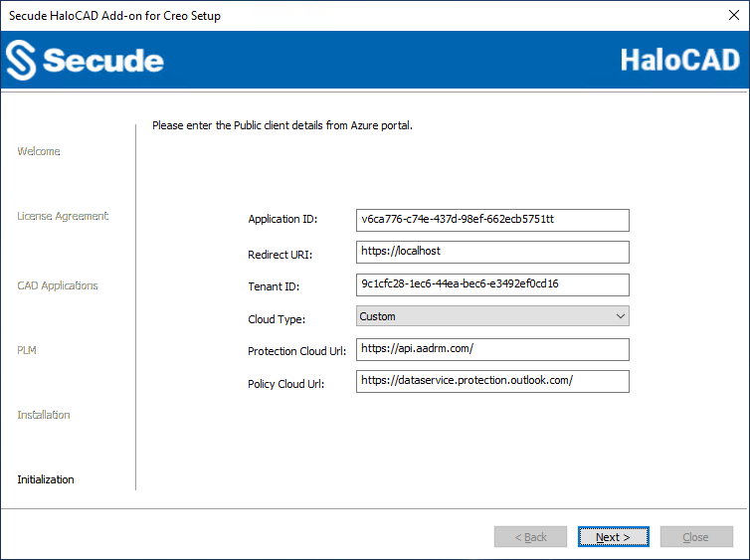
Task: Click into the Redirect URI field
Action: [x=492, y=252]
